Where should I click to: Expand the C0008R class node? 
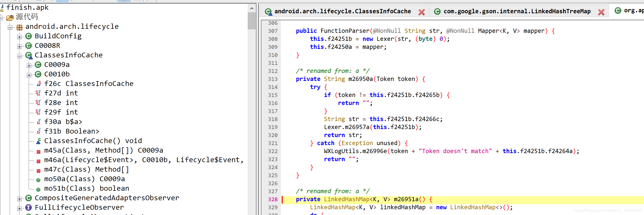[x=20, y=46]
